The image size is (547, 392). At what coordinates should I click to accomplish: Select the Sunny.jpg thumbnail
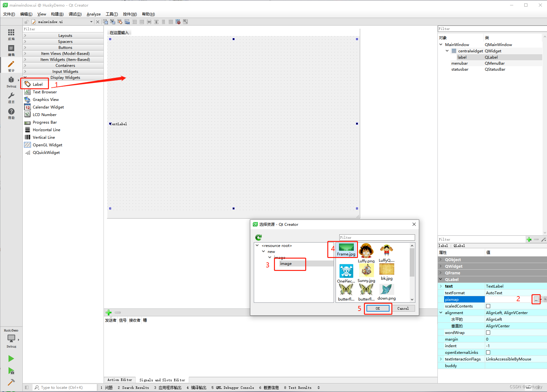[366, 273]
